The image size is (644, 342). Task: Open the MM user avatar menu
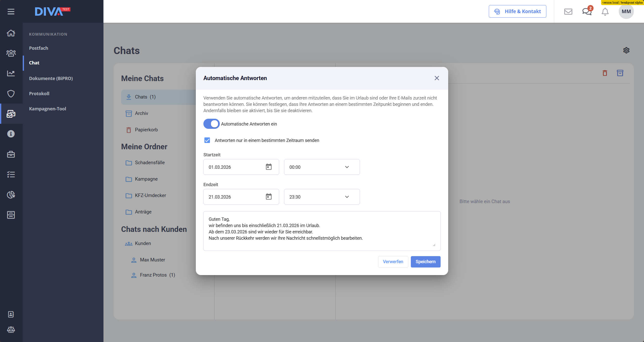click(626, 11)
